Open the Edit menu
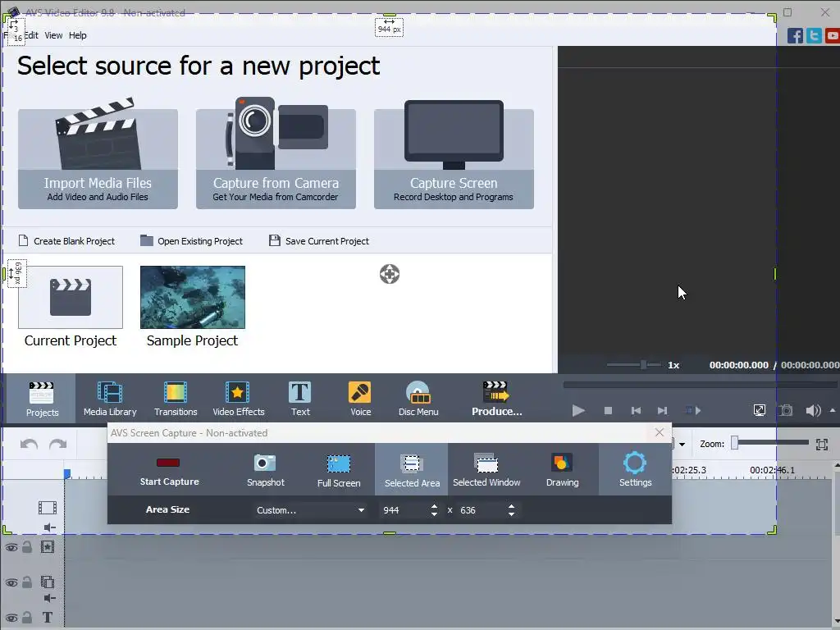 (x=31, y=35)
